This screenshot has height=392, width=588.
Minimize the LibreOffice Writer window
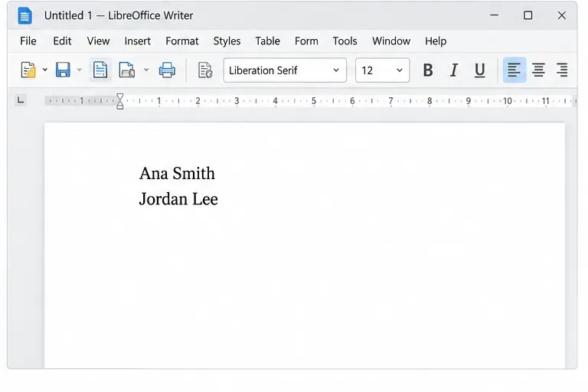pos(495,15)
